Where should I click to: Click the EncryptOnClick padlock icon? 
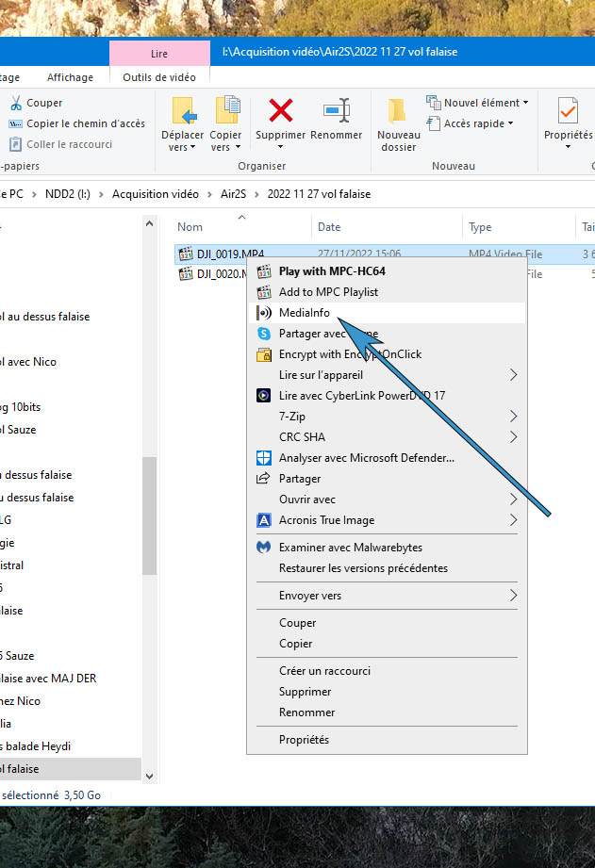[264, 354]
